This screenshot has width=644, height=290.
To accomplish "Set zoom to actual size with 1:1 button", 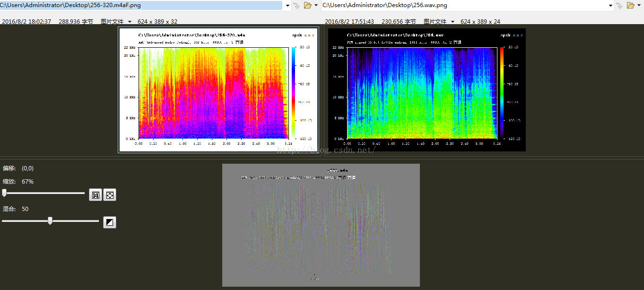I will click(x=96, y=195).
